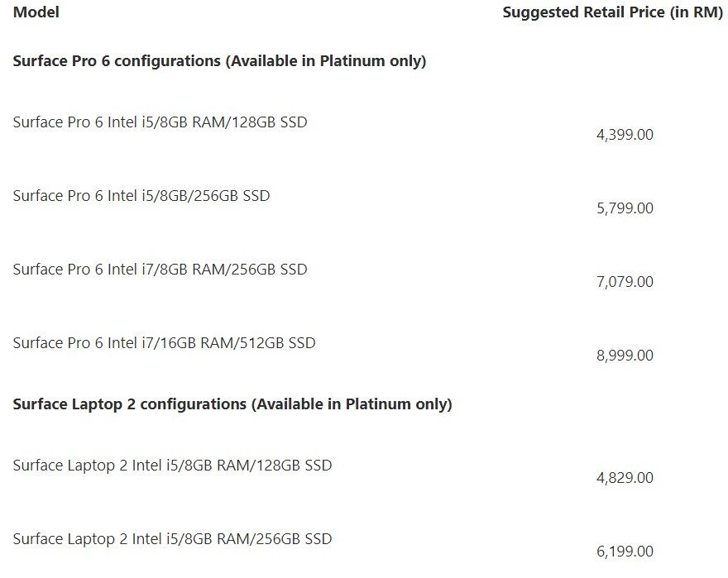This screenshot has height=578, width=728.
Task: Click the 8,999.00 price
Action: click(x=625, y=356)
